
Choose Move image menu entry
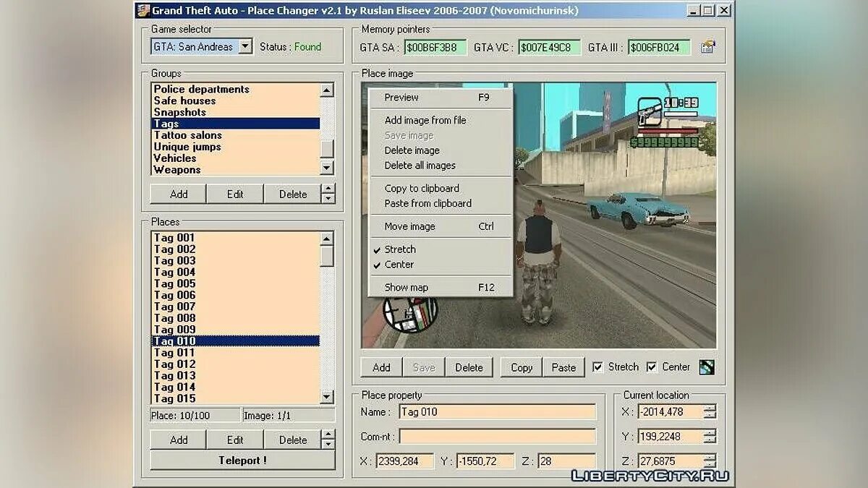coord(440,226)
